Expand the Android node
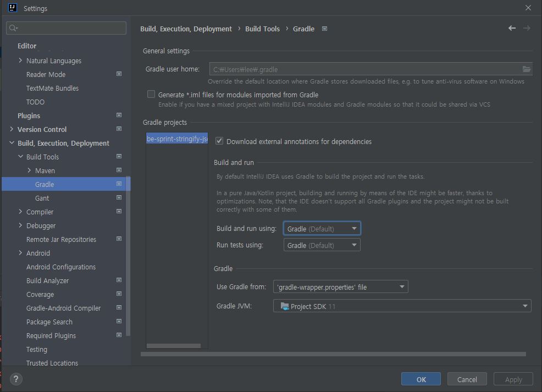The image size is (542, 392). [x=20, y=253]
